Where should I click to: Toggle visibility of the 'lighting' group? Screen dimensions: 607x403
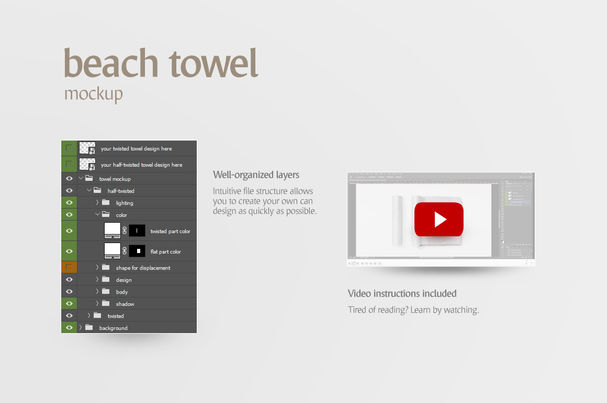click(x=69, y=202)
